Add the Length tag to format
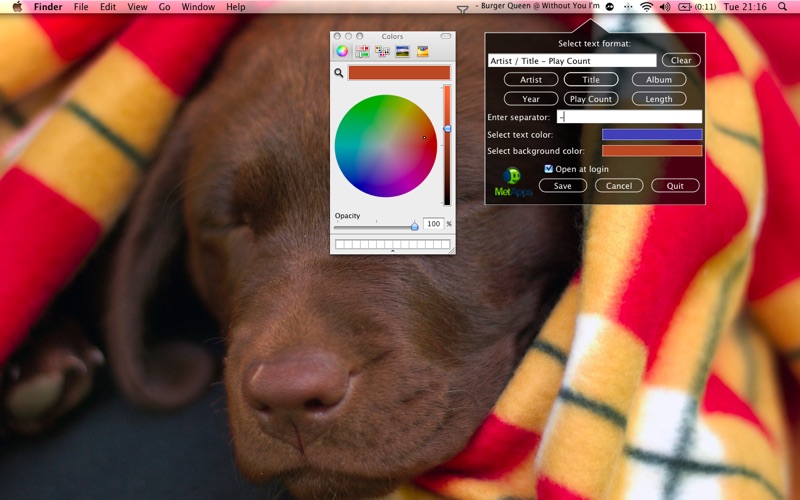Viewport: 800px width, 500px height. tap(659, 99)
